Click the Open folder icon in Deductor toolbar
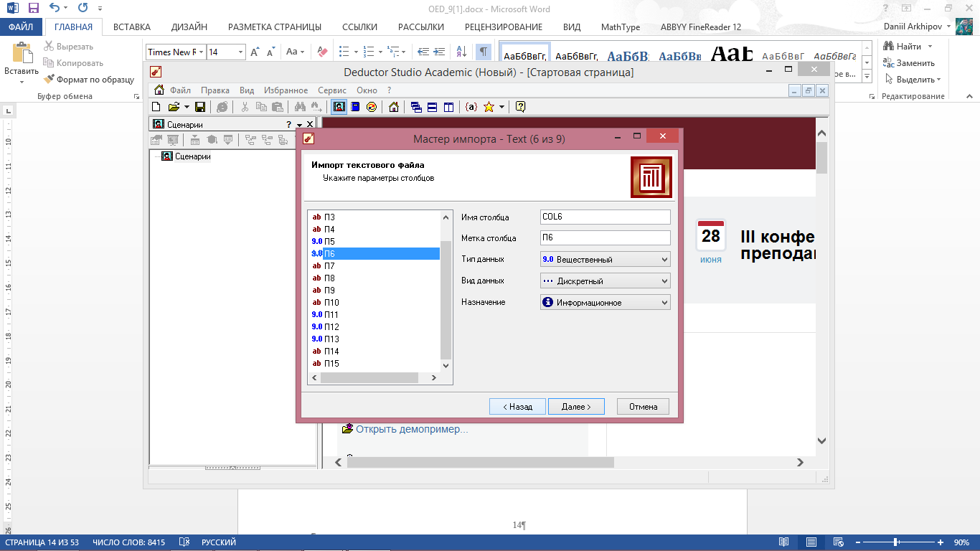This screenshot has height=551, width=980. pyautogui.click(x=174, y=107)
